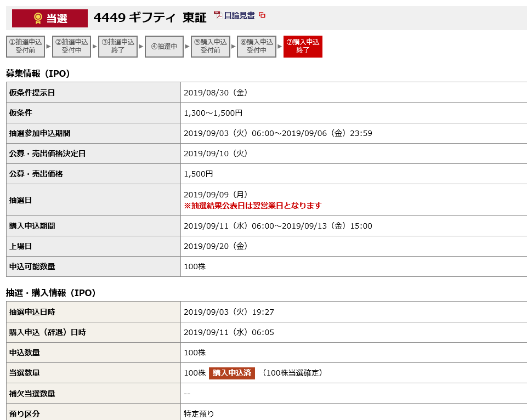
Task: Select step ⑤購入申込受付前
Action: click(210, 46)
